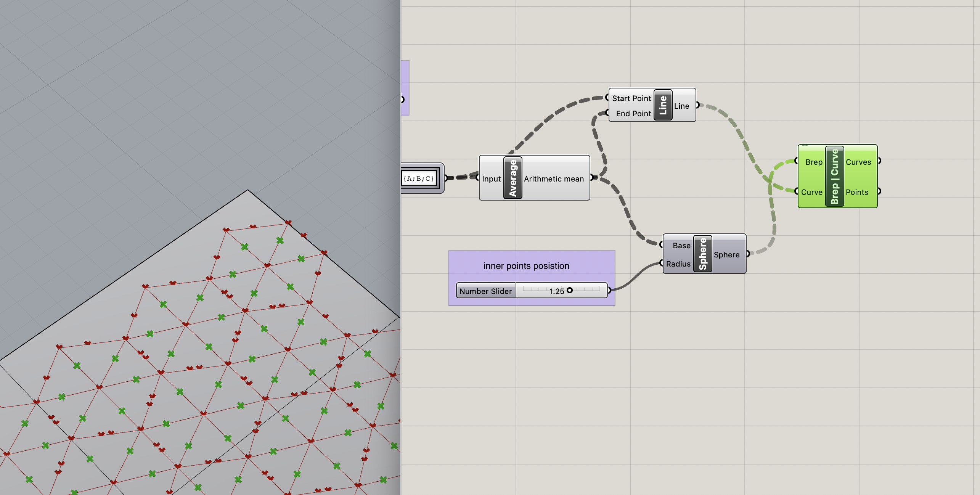Select the inner points posistion group
The image size is (980, 495).
coord(526,266)
